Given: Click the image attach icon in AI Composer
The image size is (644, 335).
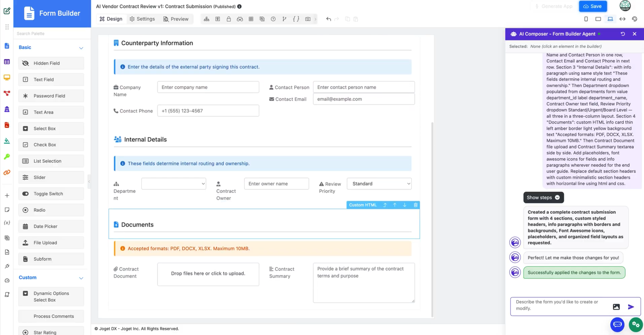Looking at the screenshot, I should tap(616, 307).
